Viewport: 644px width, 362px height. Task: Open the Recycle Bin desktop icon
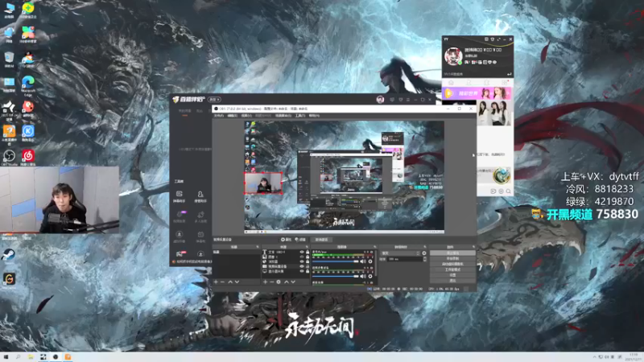coord(9,59)
